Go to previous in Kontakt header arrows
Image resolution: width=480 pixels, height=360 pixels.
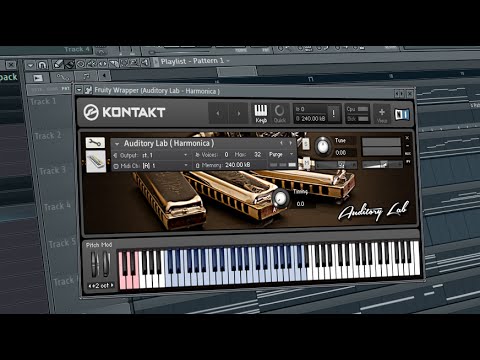pos(218,113)
